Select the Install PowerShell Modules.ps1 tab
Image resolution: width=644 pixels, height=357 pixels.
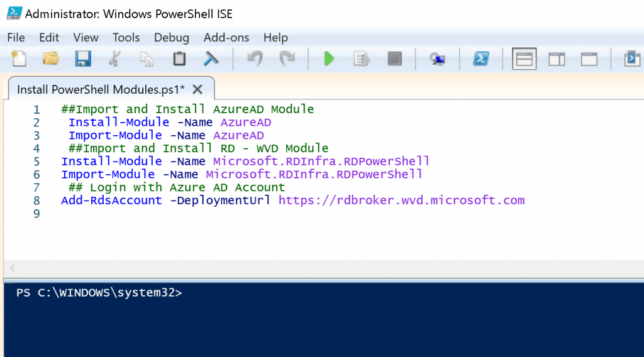[101, 89]
